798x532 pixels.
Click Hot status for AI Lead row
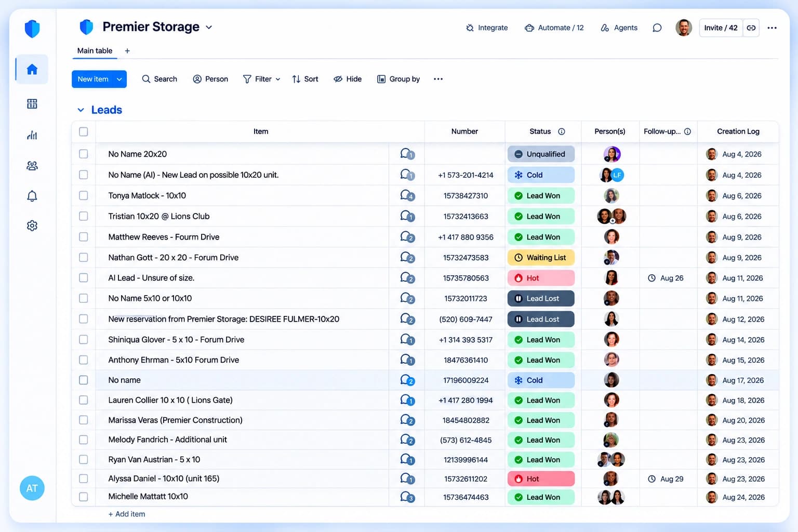pyautogui.click(x=541, y=278)
